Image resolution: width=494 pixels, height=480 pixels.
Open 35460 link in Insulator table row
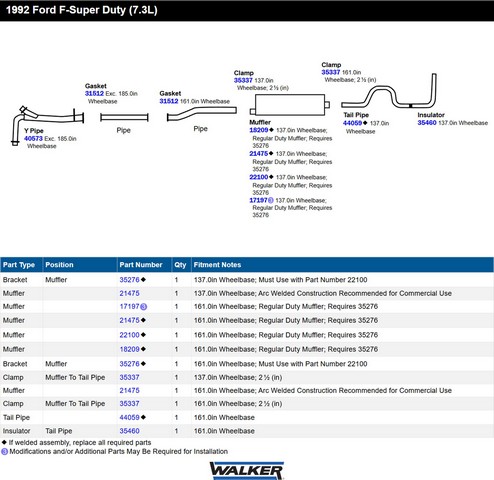[x=129, y=431]
